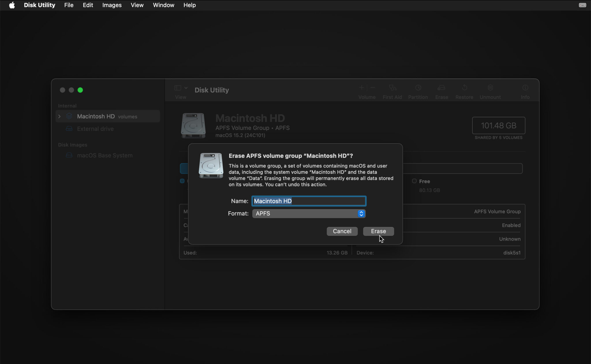Click inside the Name input field
This screenshot has height=364, width=591.
(x=308, y=201)
